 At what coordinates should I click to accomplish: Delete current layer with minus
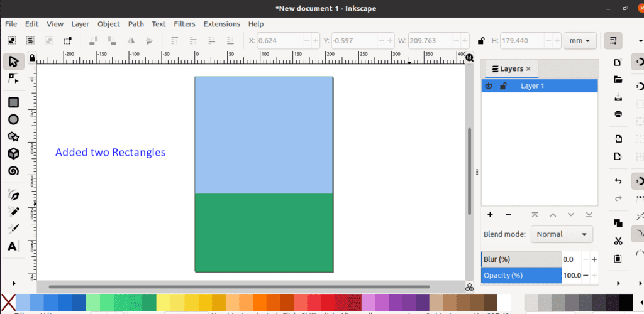(508, 214)
